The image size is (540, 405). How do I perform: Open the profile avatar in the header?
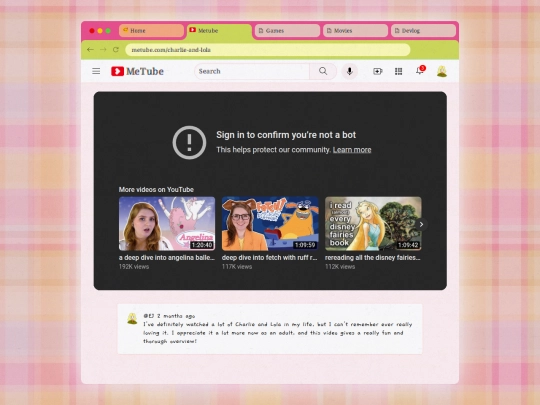[x=442, y=71]
